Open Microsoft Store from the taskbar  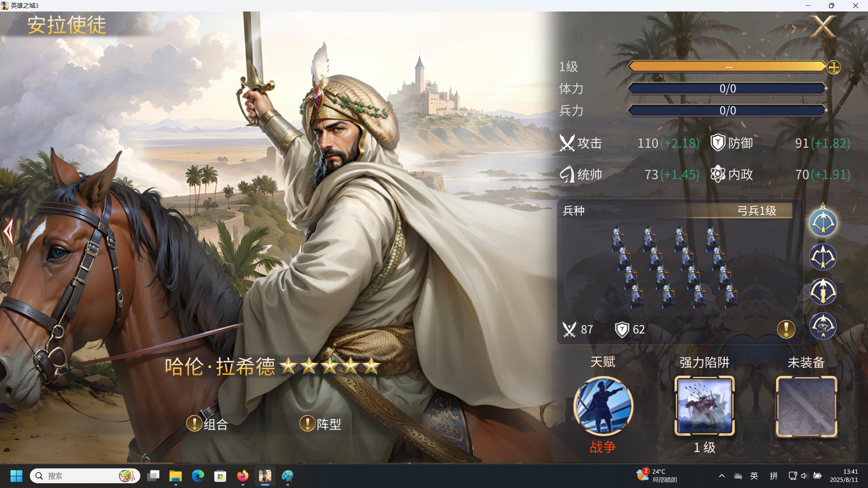(220, 476)
